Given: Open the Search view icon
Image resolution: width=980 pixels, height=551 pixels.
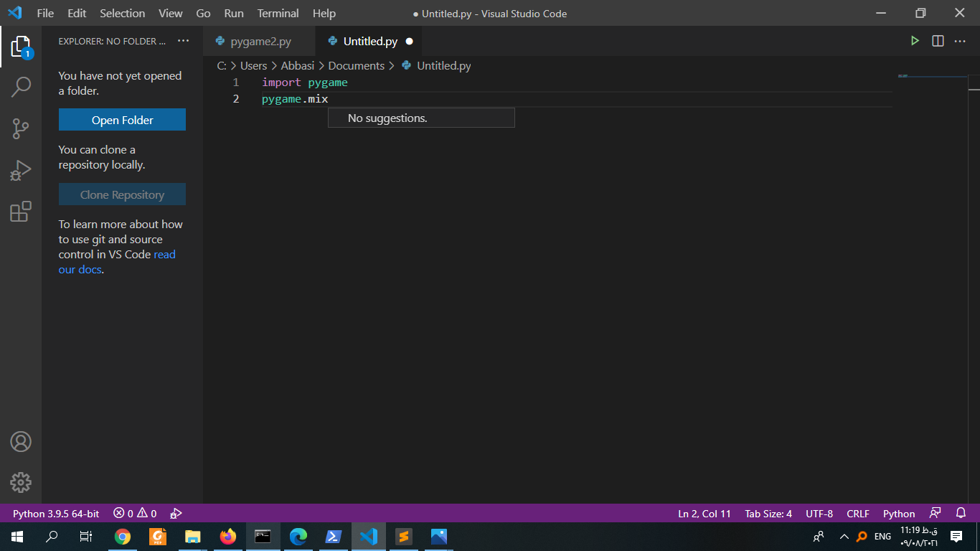Looking at the screenshot, I should click(x=21, y=88).
